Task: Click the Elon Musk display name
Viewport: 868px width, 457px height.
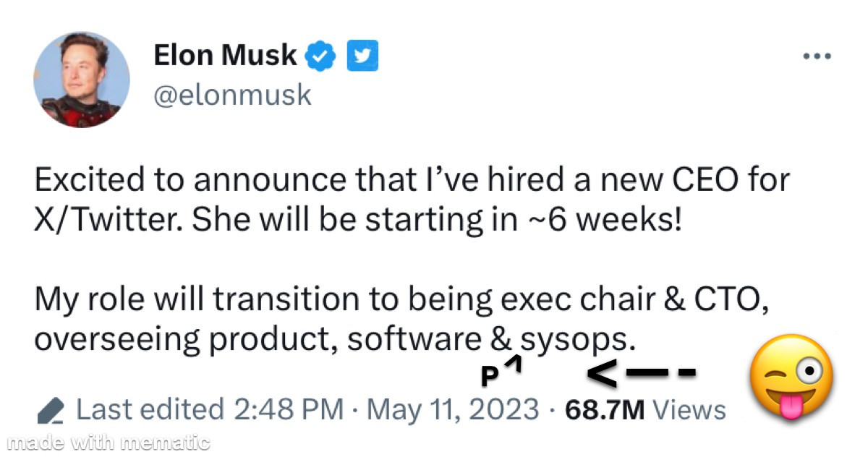Action: coord(225,56)
